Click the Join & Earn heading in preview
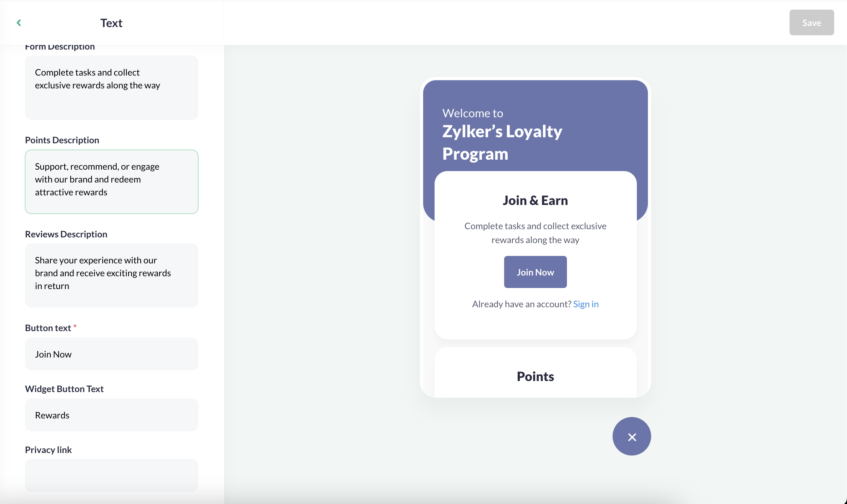The height and width of the screenshot is (504, 847). (535, 200)
